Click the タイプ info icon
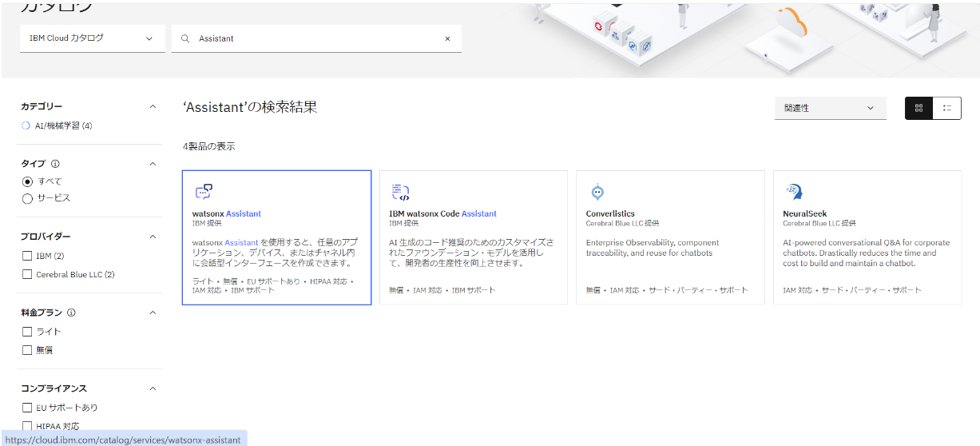Viewport: 980px width, 446px height. tap(55, 164)
